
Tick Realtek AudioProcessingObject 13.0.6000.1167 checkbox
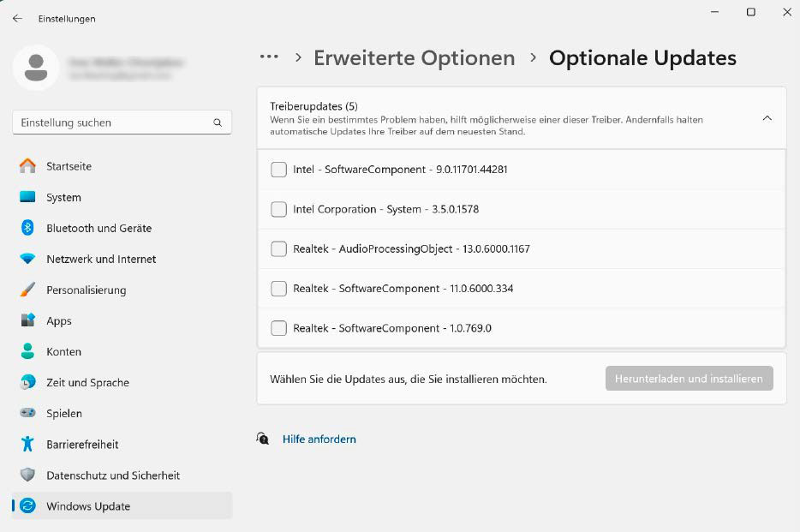tap(278, 249)
